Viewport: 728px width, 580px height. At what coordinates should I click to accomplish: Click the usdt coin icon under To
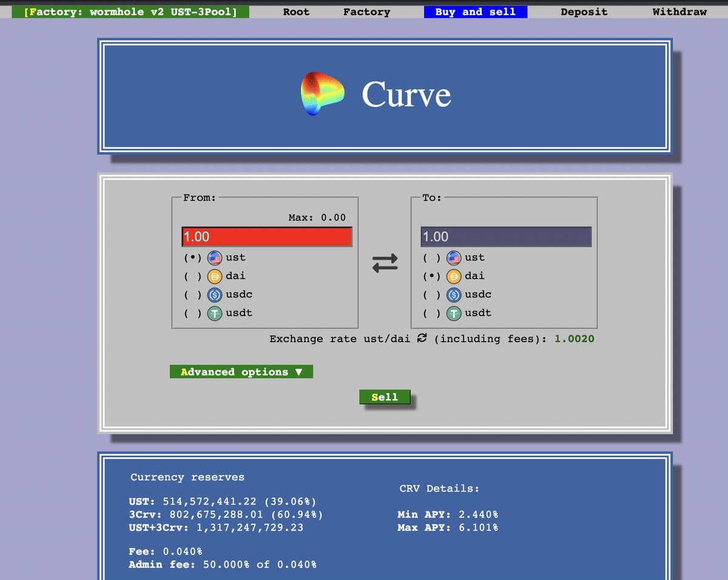tap(454, 314)
